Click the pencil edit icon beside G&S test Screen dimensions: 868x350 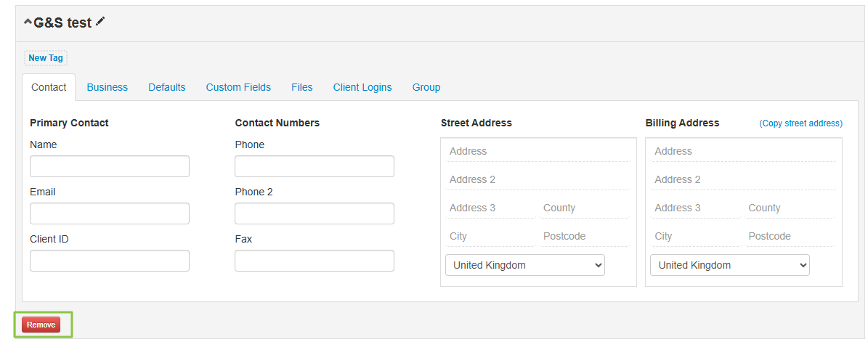coord(100,22)
